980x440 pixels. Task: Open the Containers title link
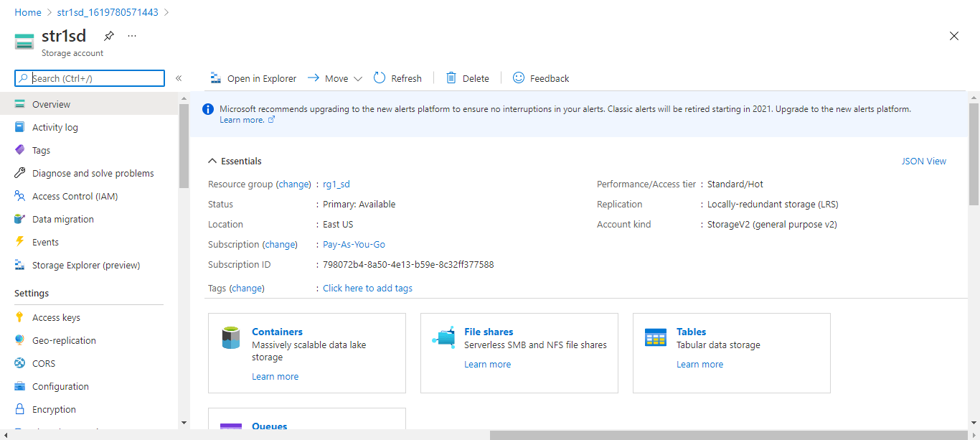pos(277,332)
